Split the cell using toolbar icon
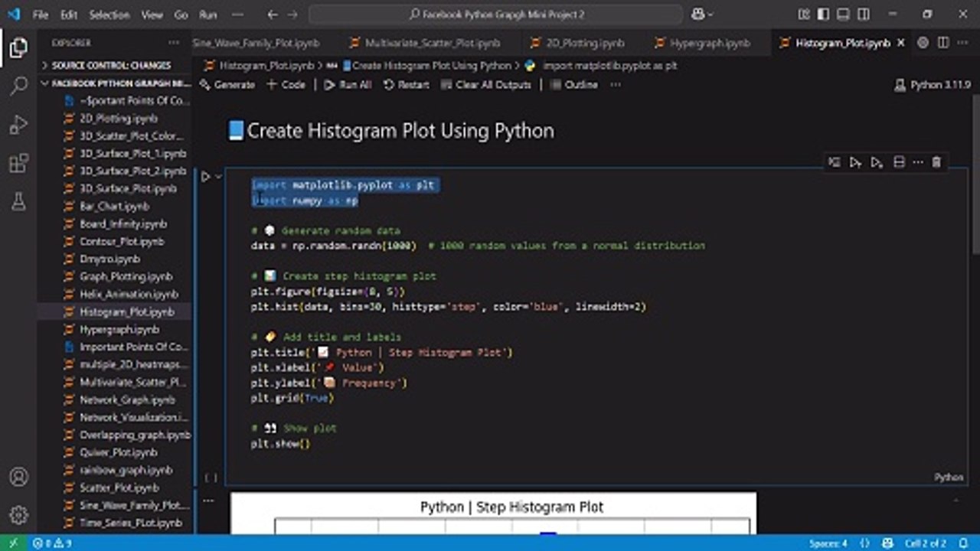 (x=899, y=162)
